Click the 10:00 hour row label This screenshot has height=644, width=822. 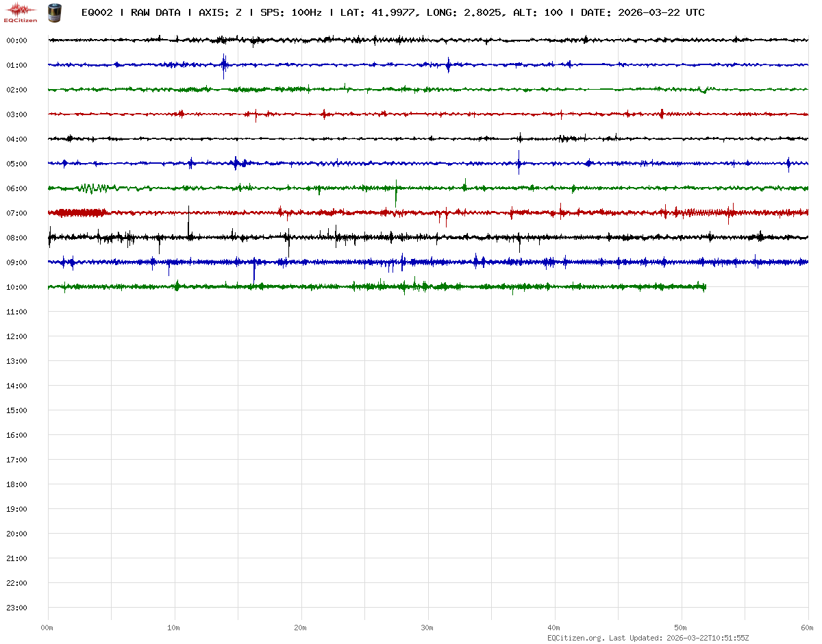tap(16, 287)
